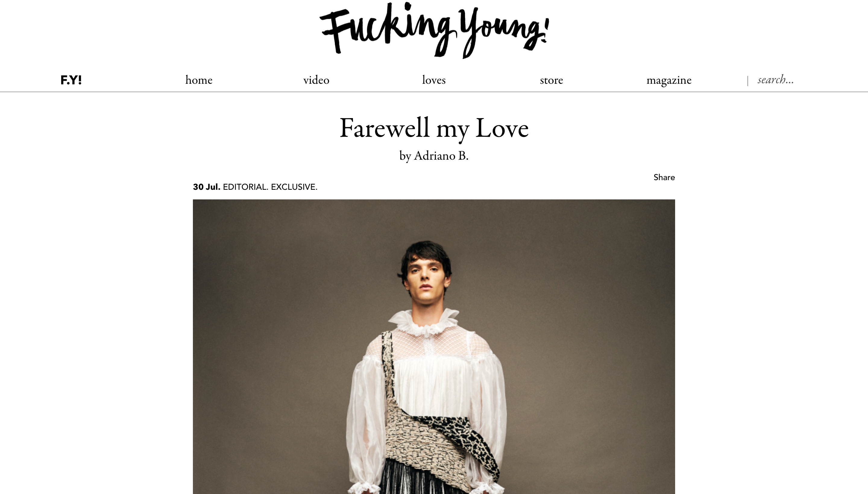
Task: Click the bold F.Y! logo icon
Action: (71, 80)
